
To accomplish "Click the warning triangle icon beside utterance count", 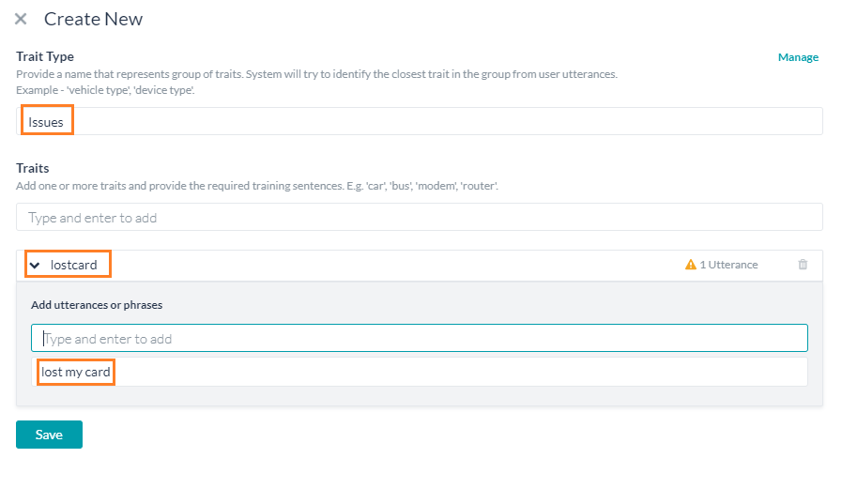I will [691, 265].
